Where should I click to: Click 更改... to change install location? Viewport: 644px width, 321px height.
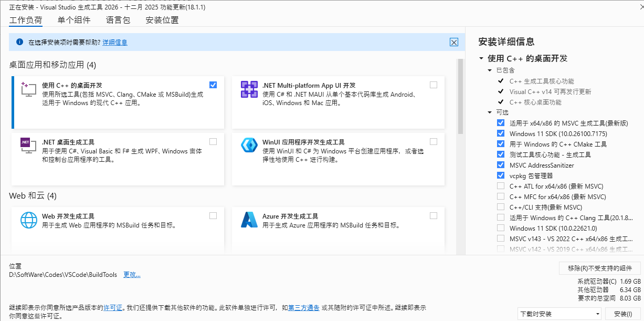(132, 275)
